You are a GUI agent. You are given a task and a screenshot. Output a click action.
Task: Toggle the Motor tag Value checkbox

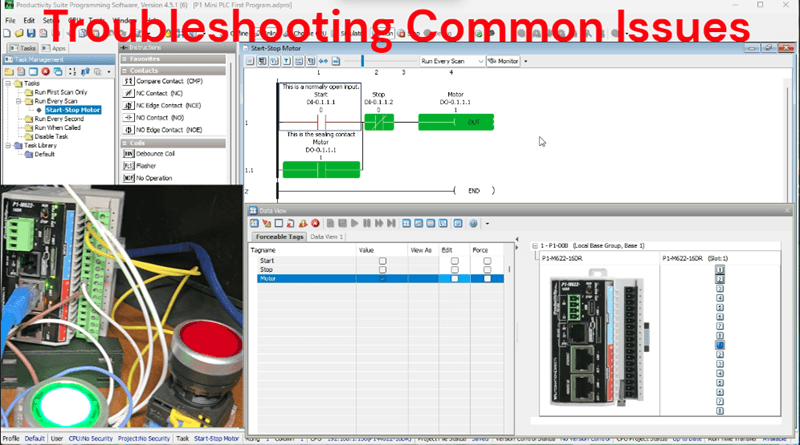[x=382, y=279]
